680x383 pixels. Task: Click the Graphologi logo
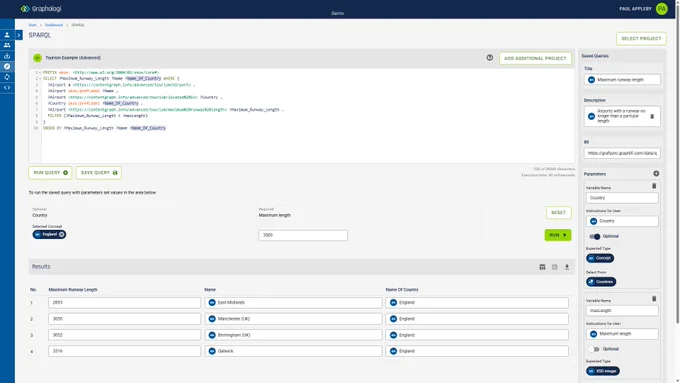41,9
